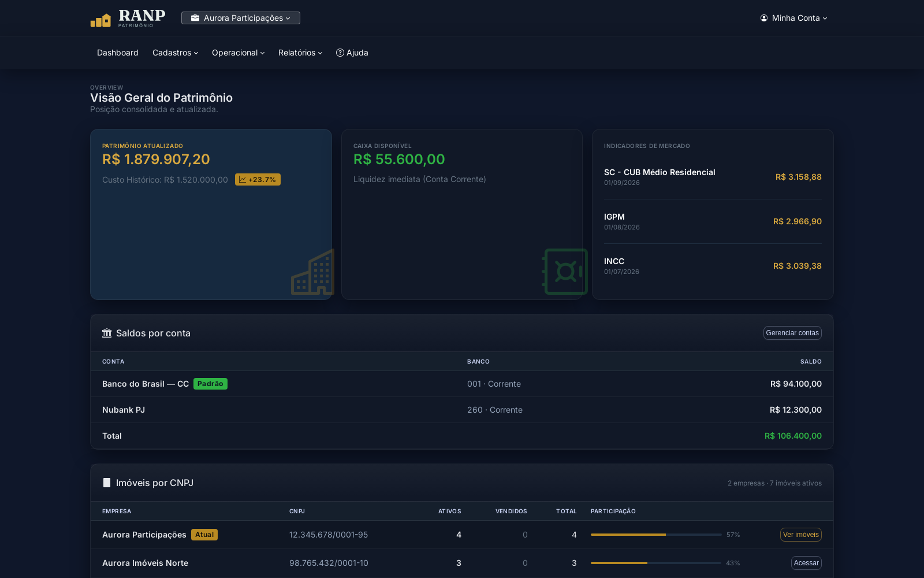The image size is (924, 578).
Task: Click the 001 · Corrente bank cell
Action: (494, 384)
